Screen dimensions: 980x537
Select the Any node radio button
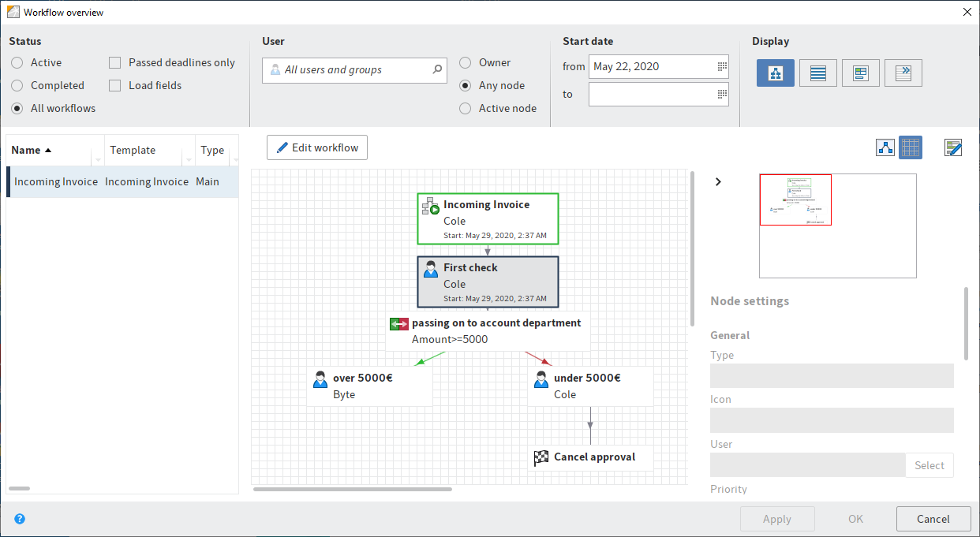point(466,85)
